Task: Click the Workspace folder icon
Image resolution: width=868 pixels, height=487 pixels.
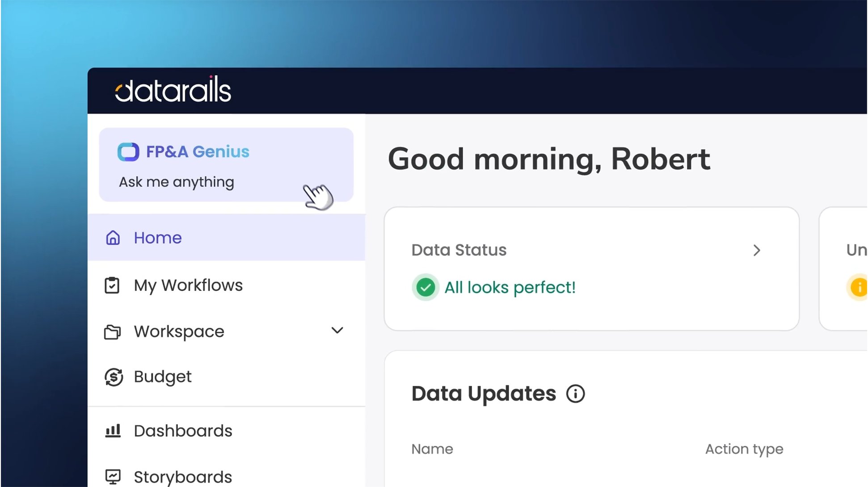Action: [x=113, y=332]
